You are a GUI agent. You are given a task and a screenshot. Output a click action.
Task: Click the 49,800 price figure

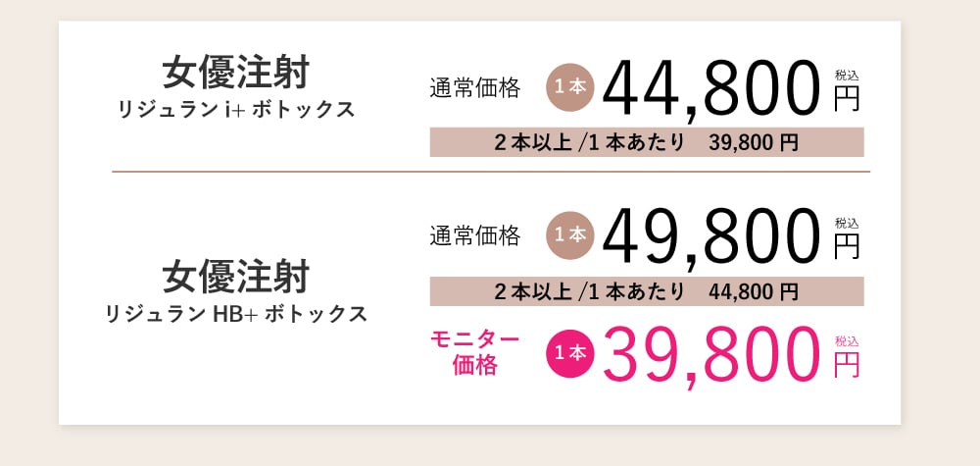pyautogui.click(x=710, y=236)
